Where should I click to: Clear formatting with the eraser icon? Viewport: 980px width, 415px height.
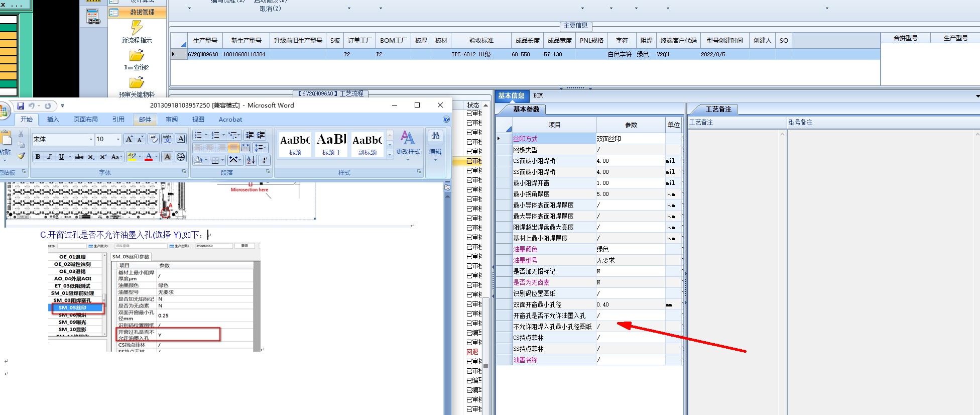tap(154, 139)
